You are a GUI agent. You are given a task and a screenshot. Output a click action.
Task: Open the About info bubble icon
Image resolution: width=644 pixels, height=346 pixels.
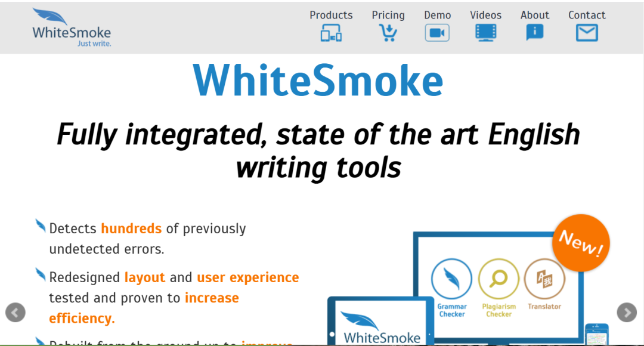(535, 32)
